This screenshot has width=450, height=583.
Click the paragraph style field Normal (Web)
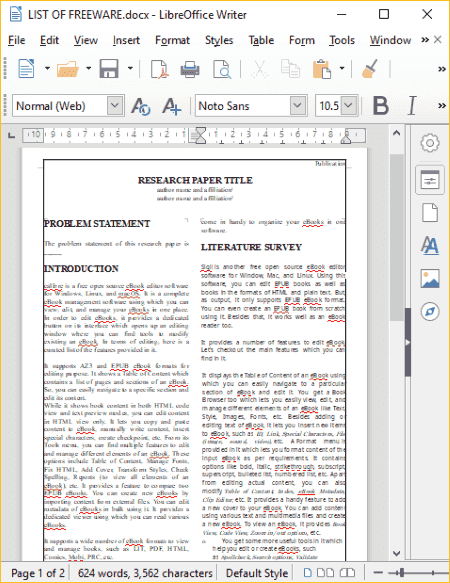pos(60,106)
